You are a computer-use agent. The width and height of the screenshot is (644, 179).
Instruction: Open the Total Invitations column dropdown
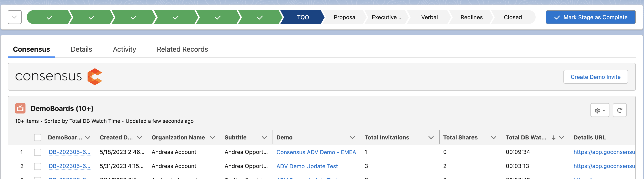click(431, 137)
